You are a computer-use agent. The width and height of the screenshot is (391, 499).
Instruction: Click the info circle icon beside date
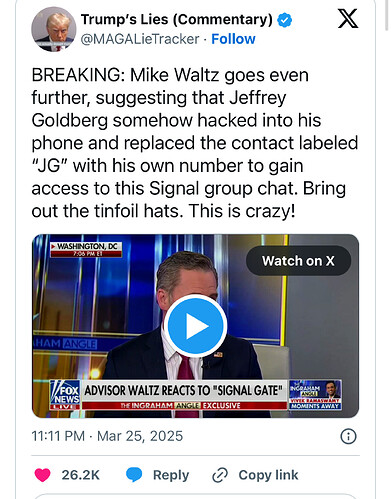348,436
